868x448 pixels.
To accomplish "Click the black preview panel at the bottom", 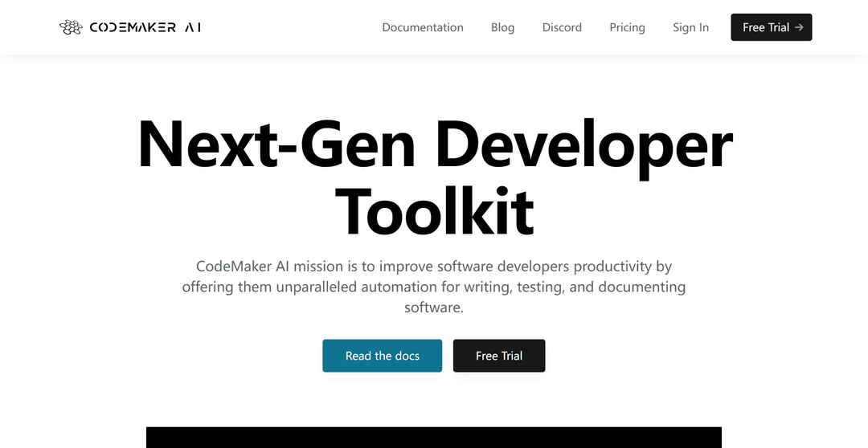I will pyautogui.click(x=434, y=437).
